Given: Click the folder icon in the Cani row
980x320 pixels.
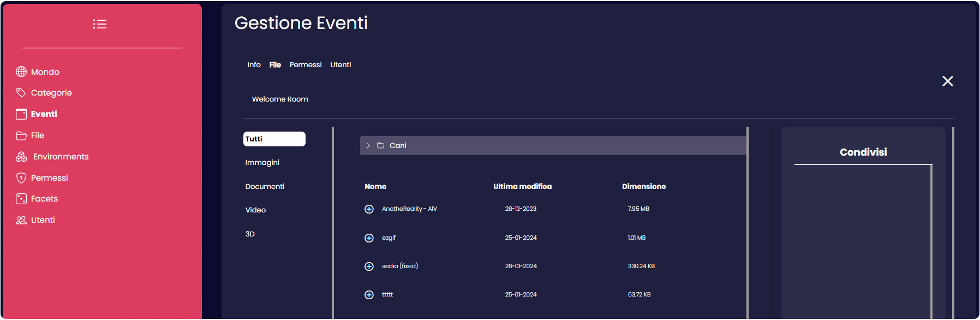Looking at the screenshot, I should [381, 145].
